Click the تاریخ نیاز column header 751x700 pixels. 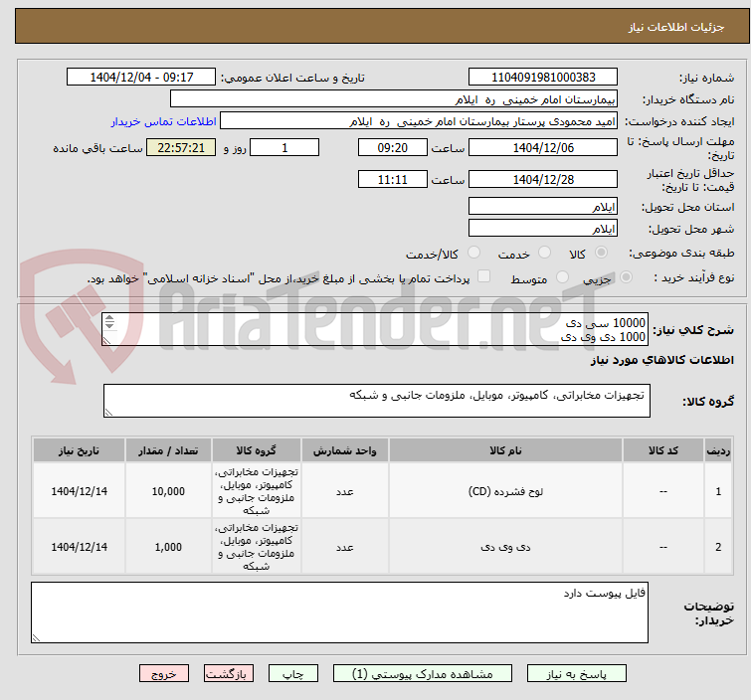pyautogui.click(x=79, y=450)
